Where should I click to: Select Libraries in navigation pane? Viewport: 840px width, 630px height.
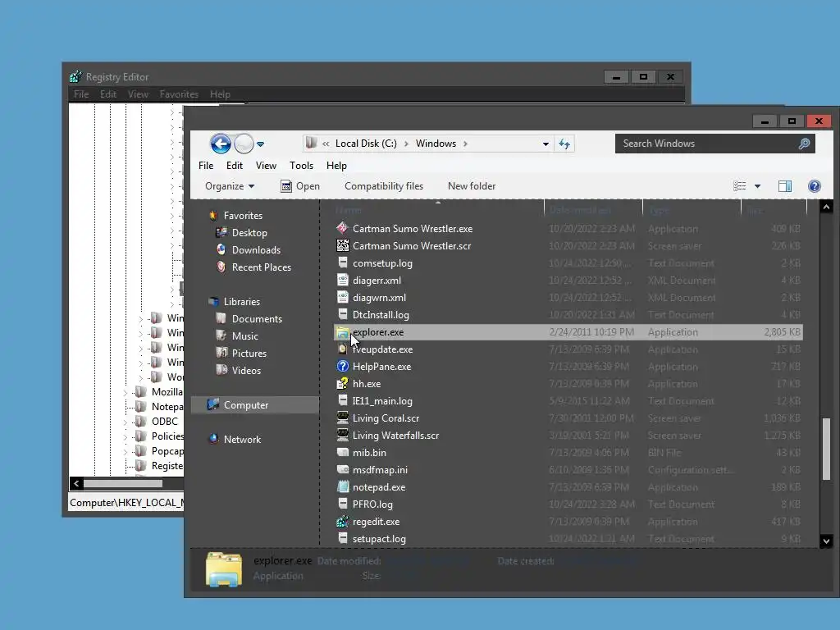tap(242, 302)
